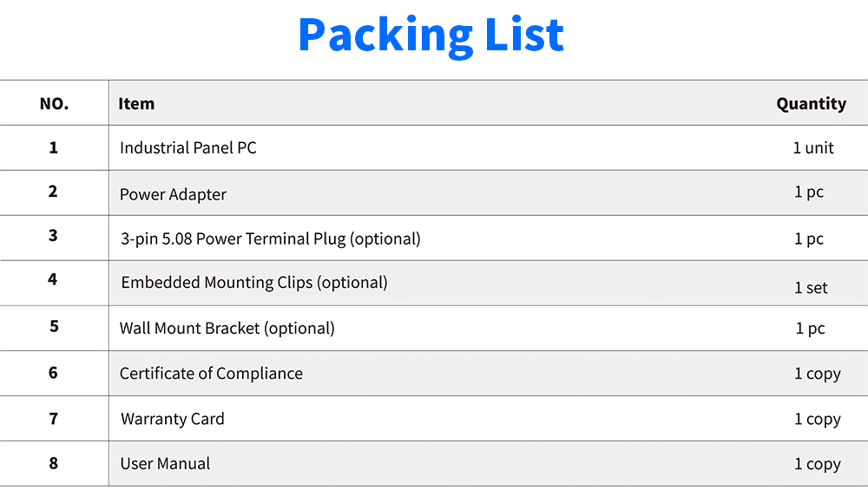Select the Warranty Card item
868x503 pixels.
click(x=172, y=419)
